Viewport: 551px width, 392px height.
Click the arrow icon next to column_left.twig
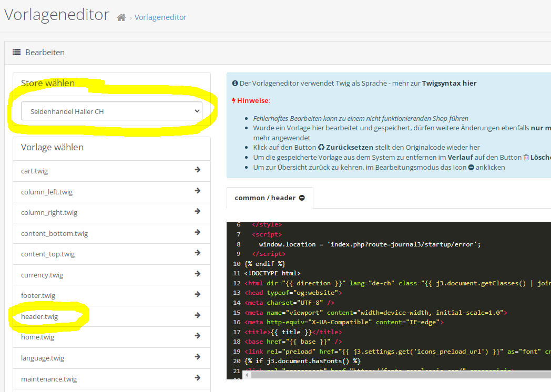point(198,191)
